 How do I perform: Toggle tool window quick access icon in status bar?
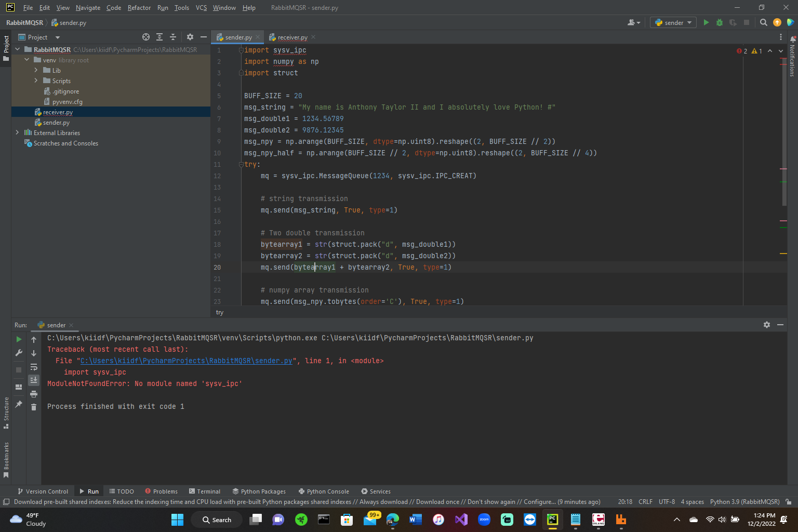[6, 502]
